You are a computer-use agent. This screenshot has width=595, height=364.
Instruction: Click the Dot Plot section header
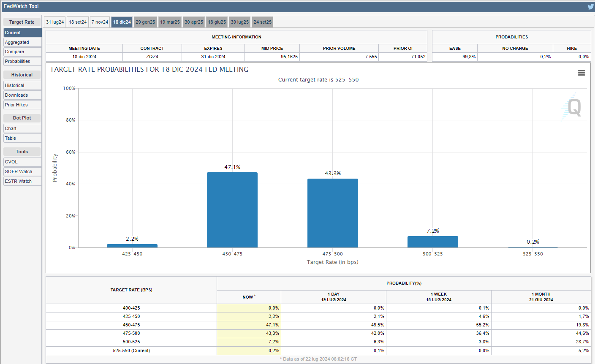click(x=22, y=118)
